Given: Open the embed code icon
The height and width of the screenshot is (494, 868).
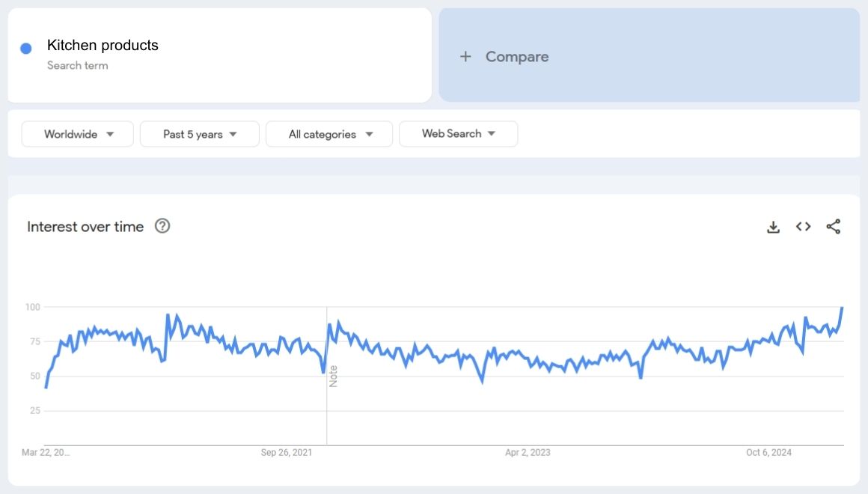Looking at the screenshot, I should coord(803,227).
